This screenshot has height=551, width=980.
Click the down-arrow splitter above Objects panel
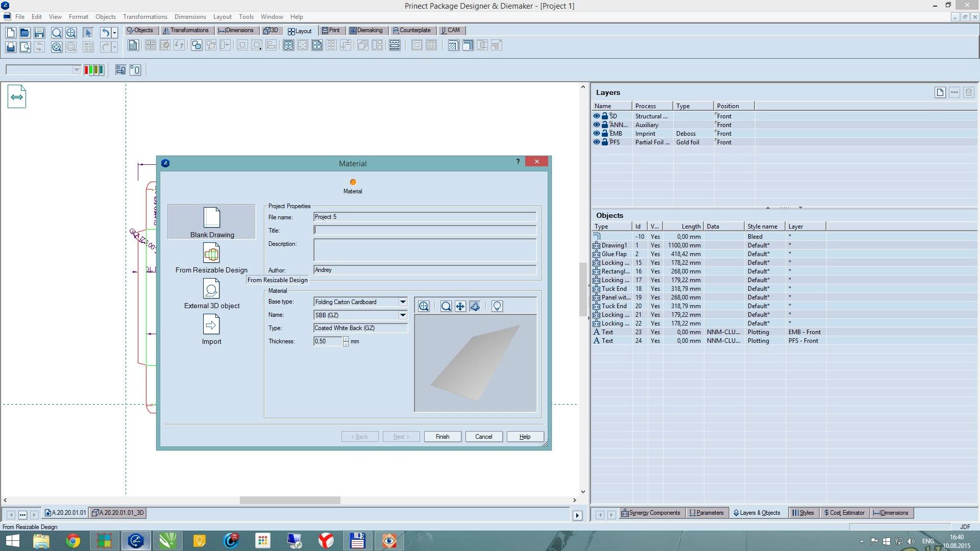point(800,208)
